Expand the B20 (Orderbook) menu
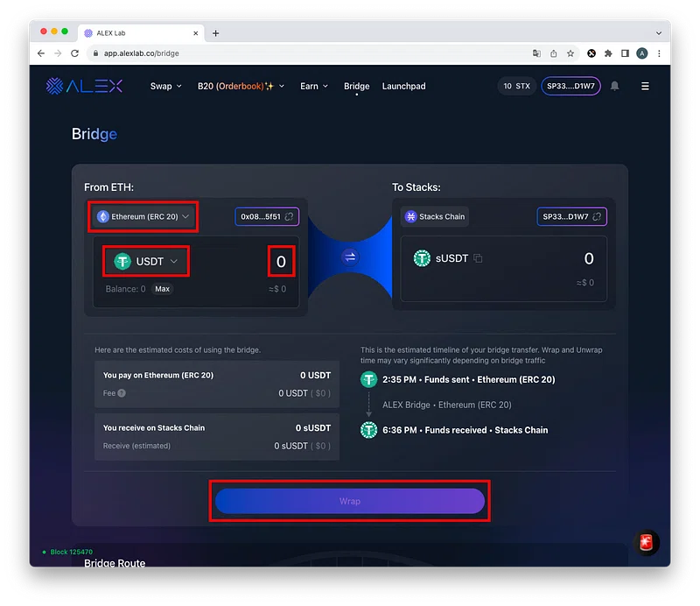Viewport: 700px width, 606px height. 241,86
